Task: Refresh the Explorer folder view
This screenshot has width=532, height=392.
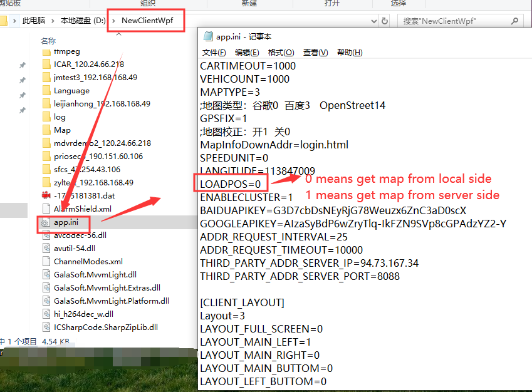Action: pos(385,21)
